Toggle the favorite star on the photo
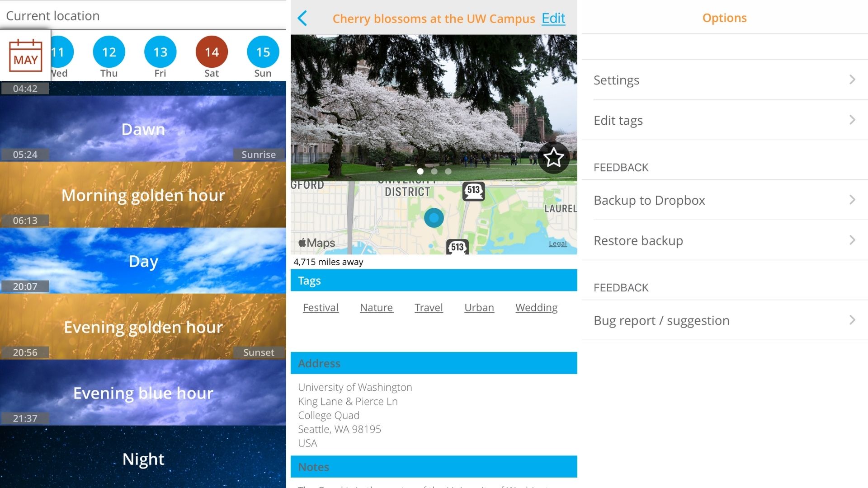This screenshot has width=868, height=488. tap(555, 157)
